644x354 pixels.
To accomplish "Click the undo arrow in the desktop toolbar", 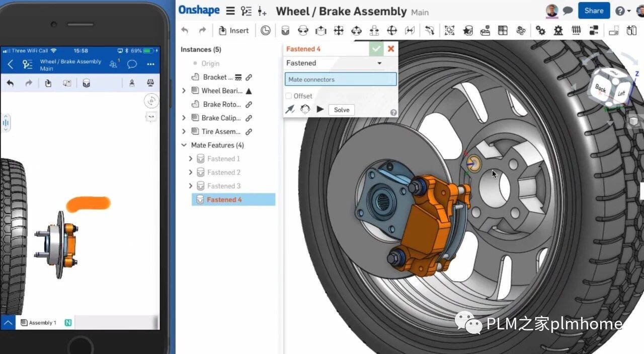I will [185, 31].
